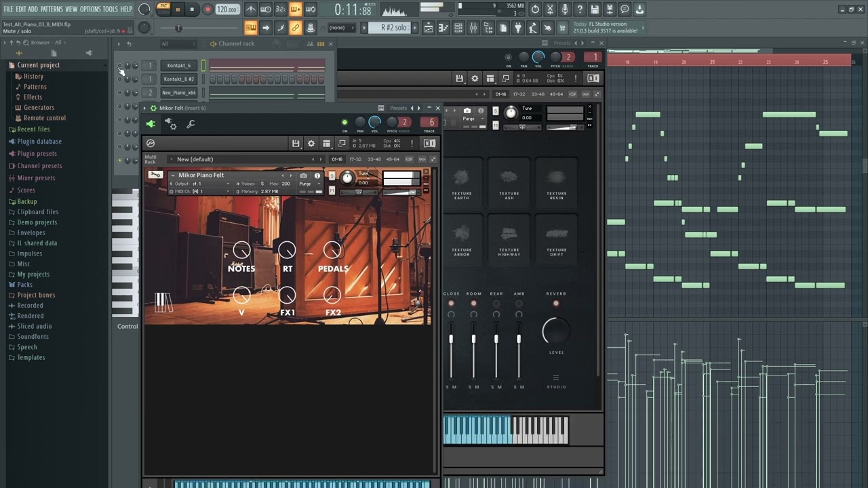Viewport: 868px width, 488px height.
Task: Toggle the Close mic enable light
Action: (x=451, y=303)
